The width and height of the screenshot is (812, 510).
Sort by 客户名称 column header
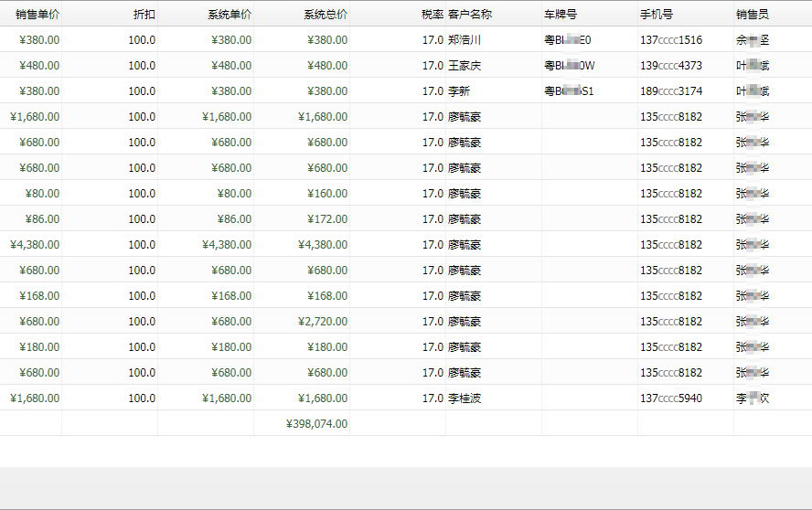[x=470, y=15]
